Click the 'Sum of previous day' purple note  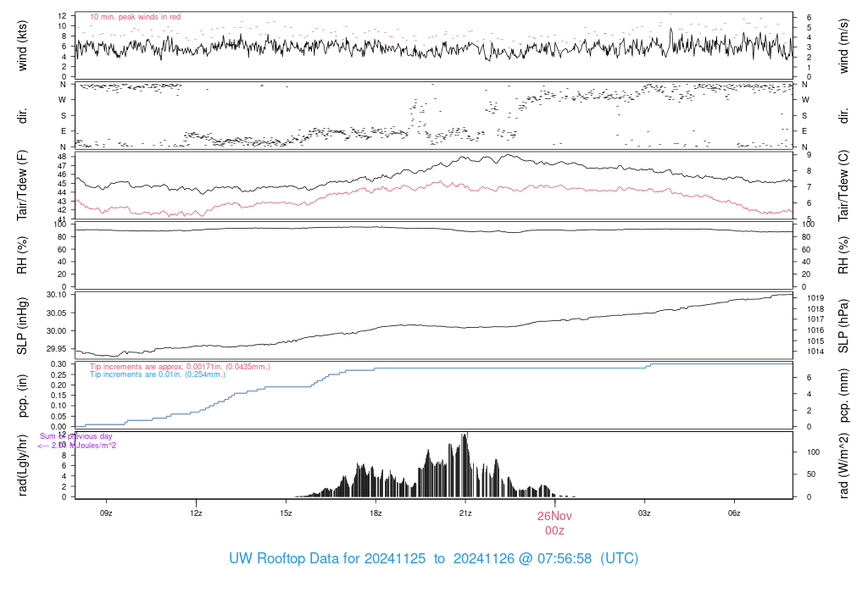[x=75, y=436]
